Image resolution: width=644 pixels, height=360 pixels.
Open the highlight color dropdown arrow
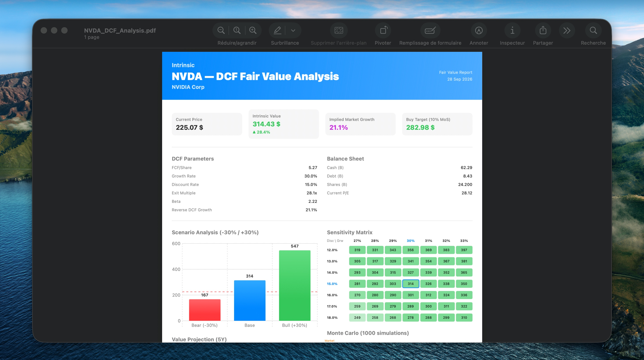pos(293,30)
